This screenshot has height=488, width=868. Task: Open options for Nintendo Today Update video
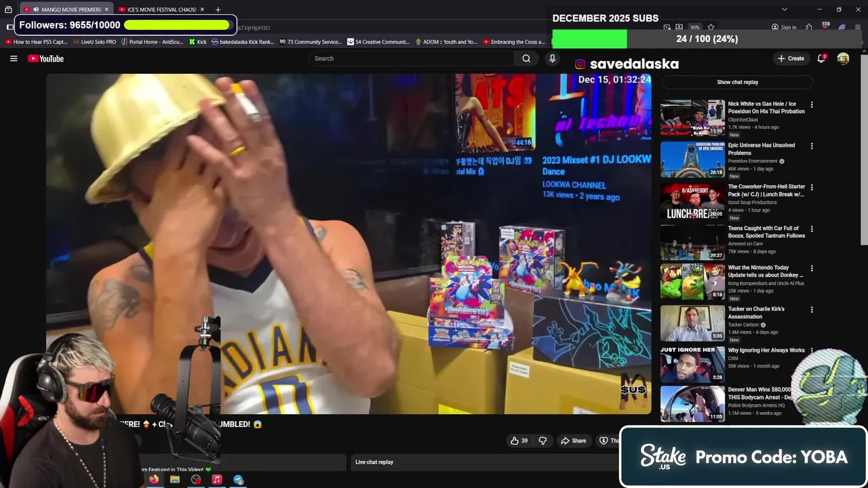(812, 268)
